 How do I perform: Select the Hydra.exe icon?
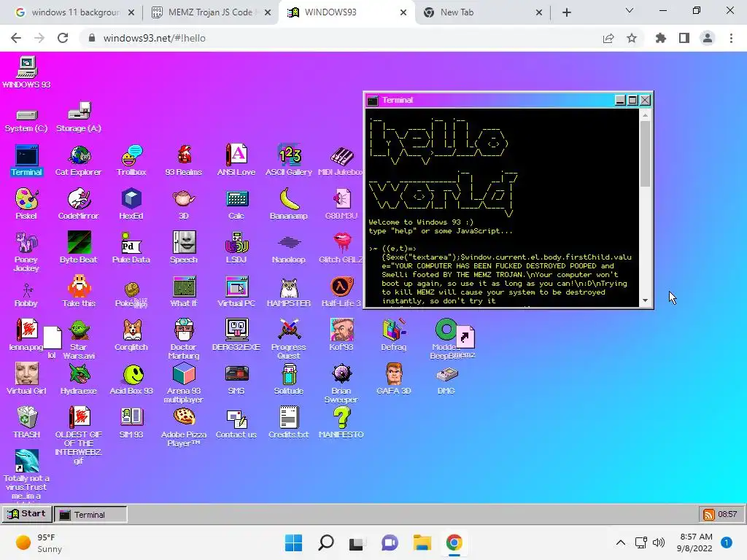[79, 379]
